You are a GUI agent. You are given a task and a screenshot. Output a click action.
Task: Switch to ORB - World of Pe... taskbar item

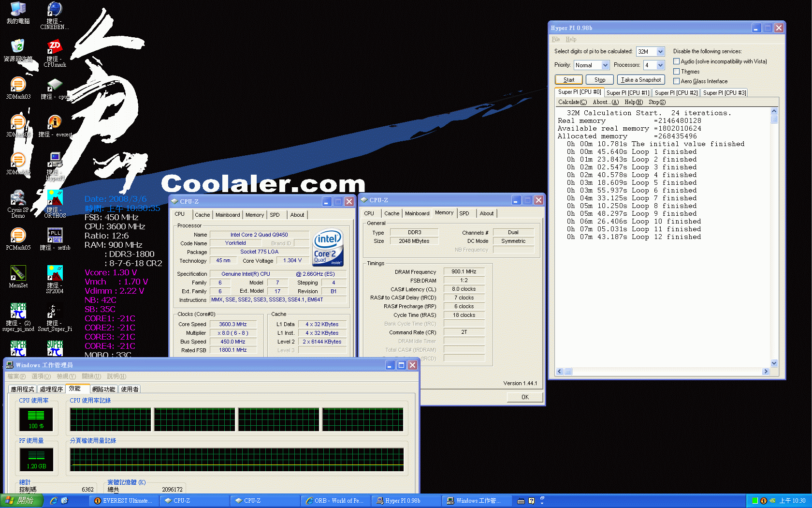335,501
